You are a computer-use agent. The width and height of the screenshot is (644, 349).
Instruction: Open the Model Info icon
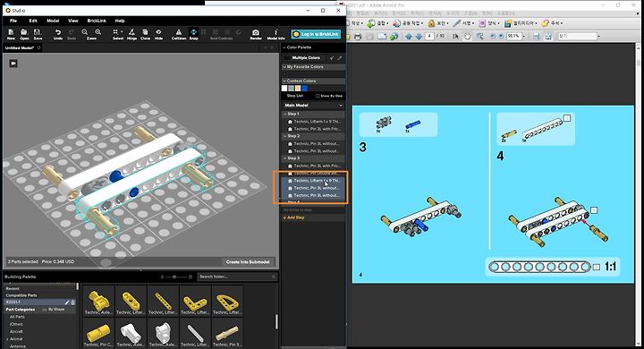[x=275, y=34]
